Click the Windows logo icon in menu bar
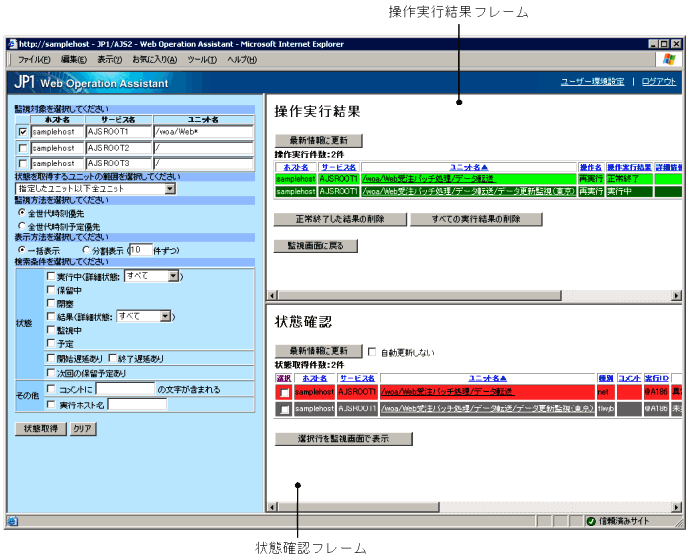 (669, 59)
